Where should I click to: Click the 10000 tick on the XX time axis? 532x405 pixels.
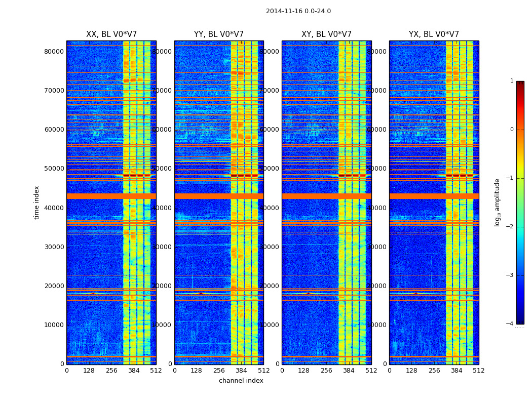(x=55, y=325)
